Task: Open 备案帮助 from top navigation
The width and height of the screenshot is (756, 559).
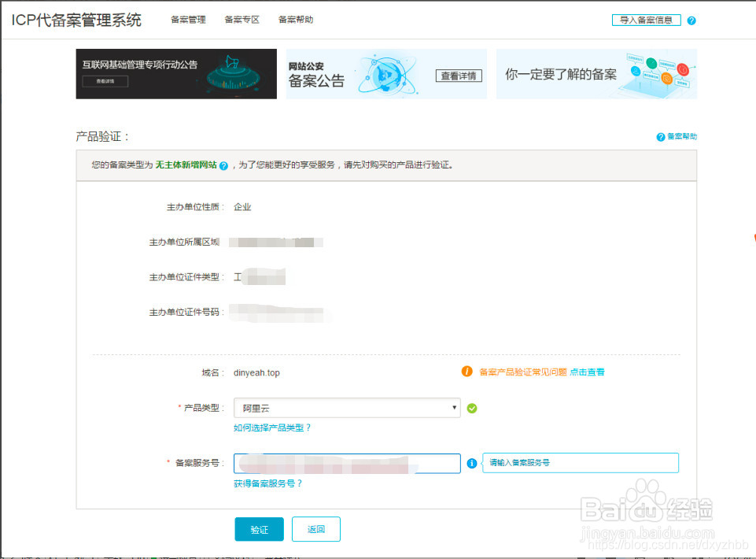Action: coord(293,20)
